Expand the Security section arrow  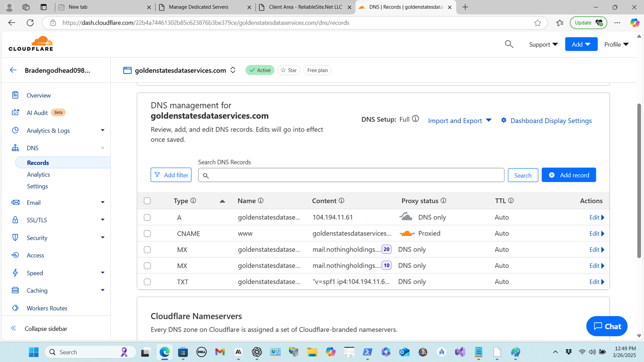pos(103,238)
